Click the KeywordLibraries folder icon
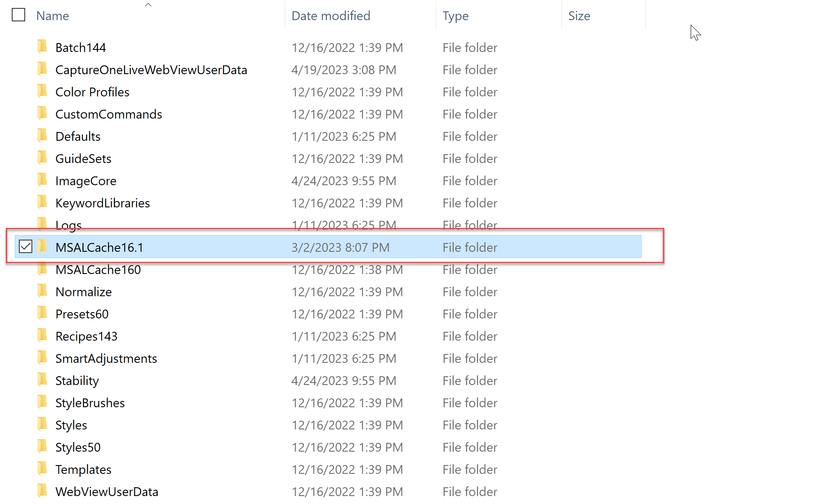The height and width of the screenshot is (504, 832). 42,202
